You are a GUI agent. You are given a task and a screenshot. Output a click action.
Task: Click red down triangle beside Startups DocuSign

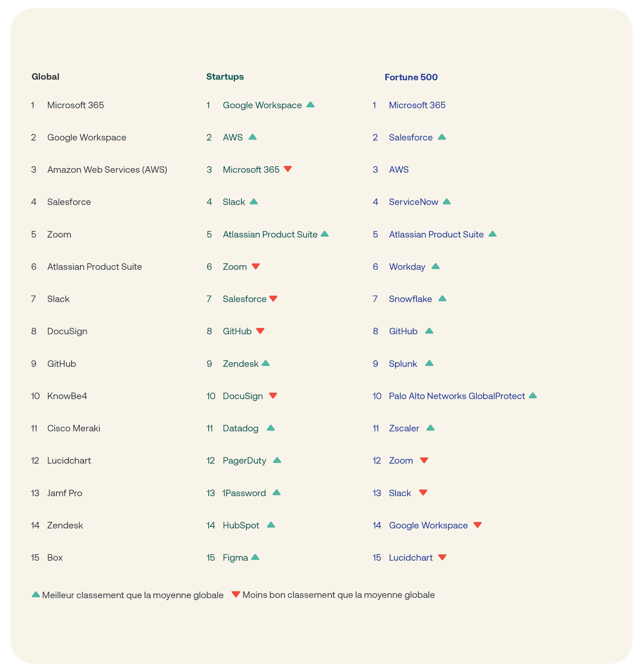point(273,395)
